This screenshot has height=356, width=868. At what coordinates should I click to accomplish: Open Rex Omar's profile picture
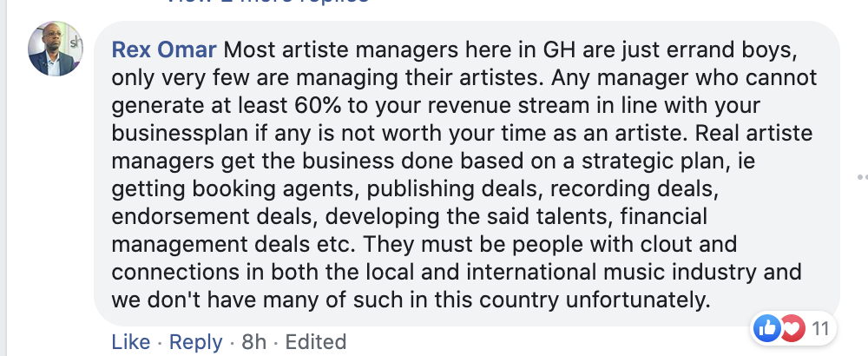coord(56,47)
